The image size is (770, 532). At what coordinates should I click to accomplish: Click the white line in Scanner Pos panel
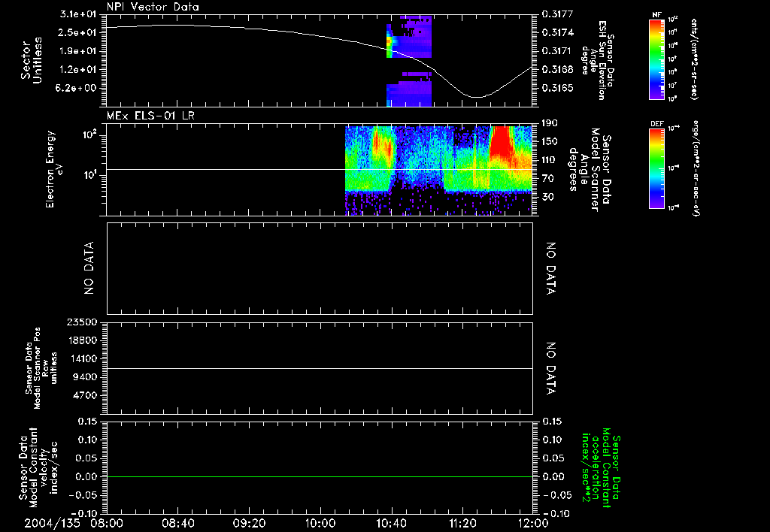(x=320, y=369)
